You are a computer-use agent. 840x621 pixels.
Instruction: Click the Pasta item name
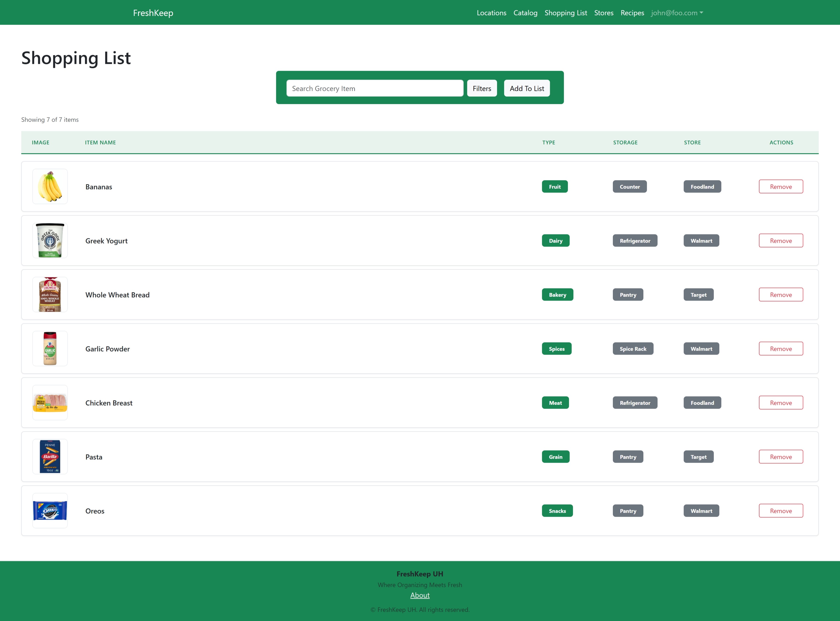click(x=94, y=457)
